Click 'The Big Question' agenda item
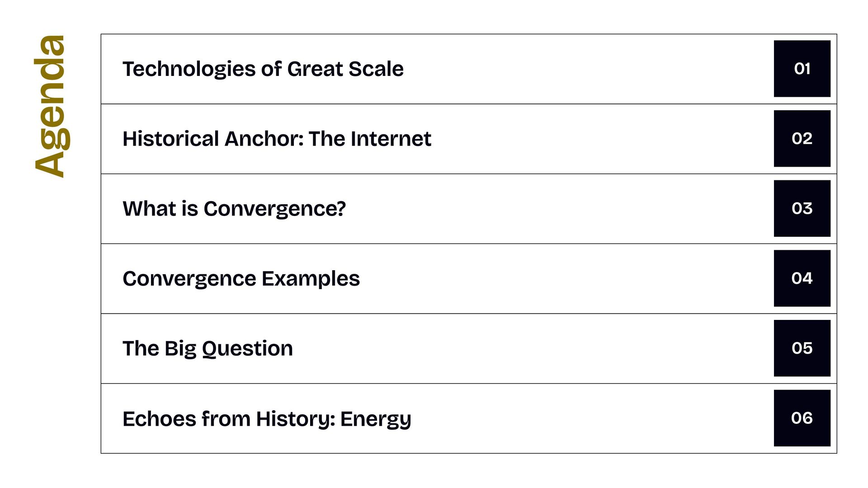 point(208,349)
